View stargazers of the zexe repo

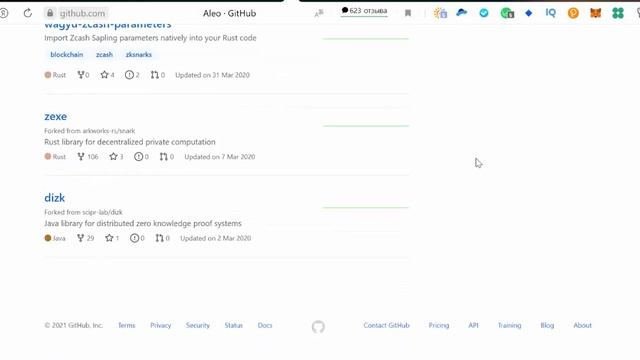click(116, 157)
